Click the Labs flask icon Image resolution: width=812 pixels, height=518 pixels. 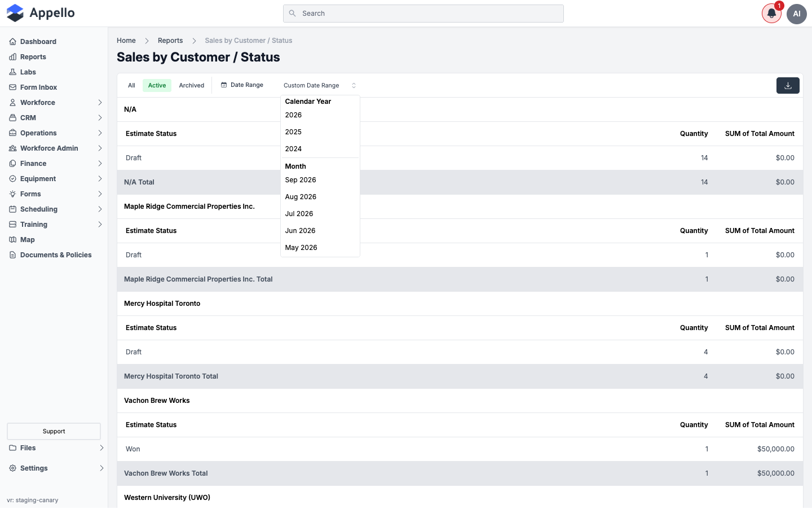tap(12, 72)
